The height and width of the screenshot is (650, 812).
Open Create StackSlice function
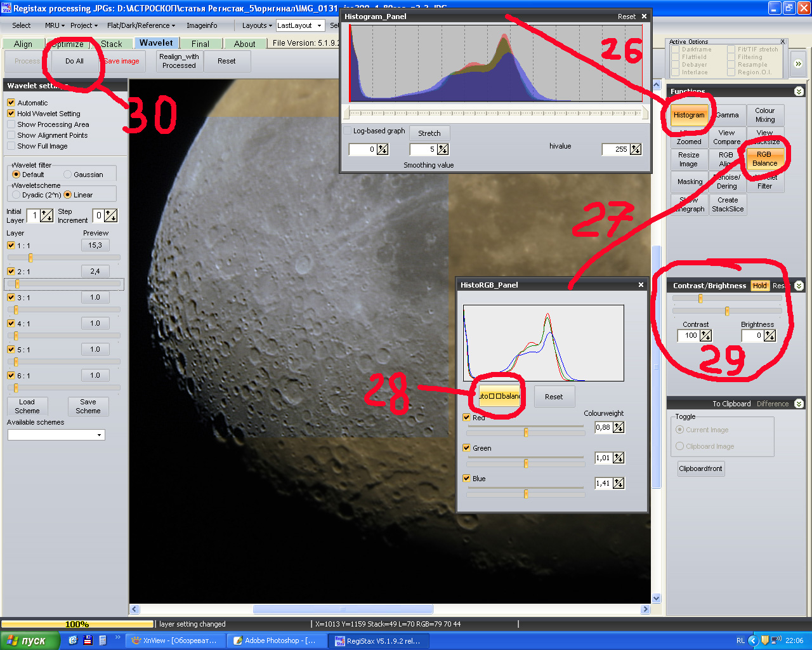click(727, 204)
